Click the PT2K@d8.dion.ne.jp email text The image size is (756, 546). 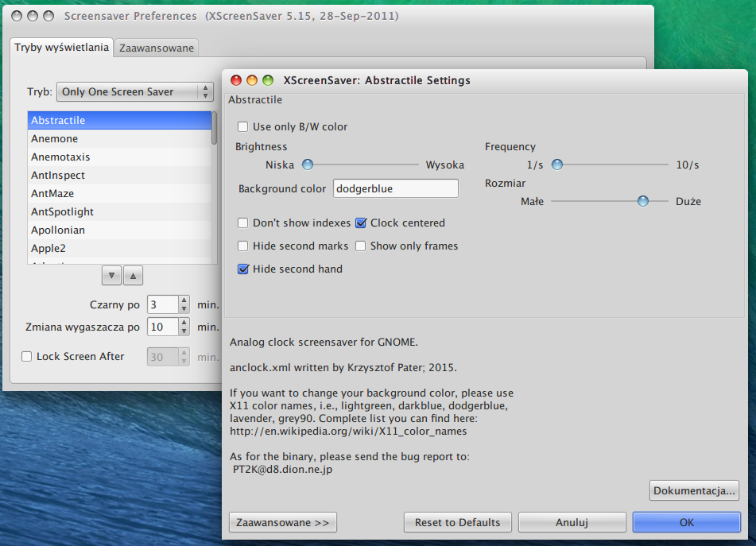tap(282, 470)
